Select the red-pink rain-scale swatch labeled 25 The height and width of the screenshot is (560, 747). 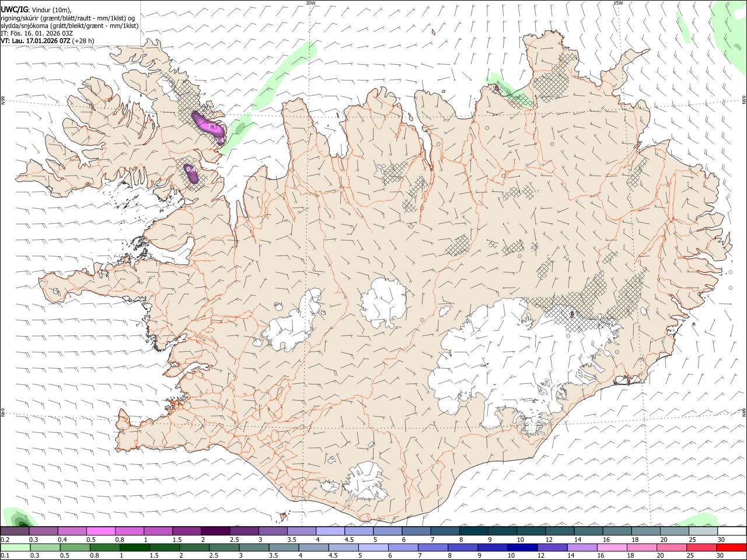point(701,548)
